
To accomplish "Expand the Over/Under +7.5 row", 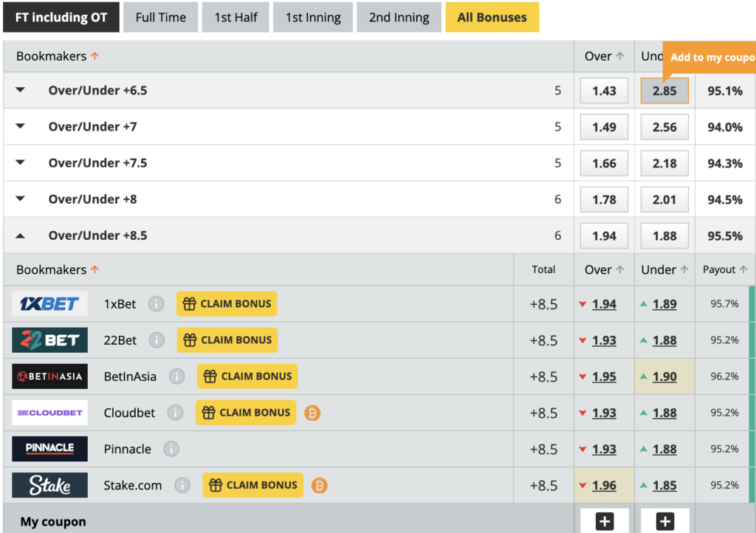I will point(20,162).
